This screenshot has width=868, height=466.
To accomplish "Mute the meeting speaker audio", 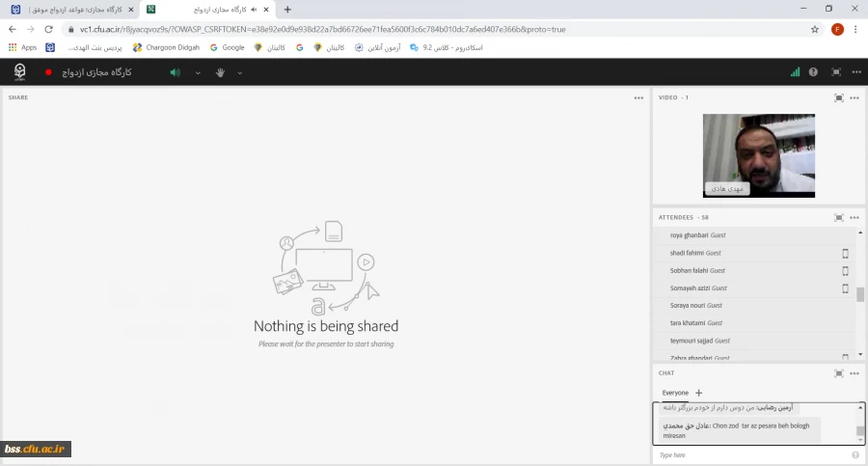I will pyautogui.click(x=176, y=72).
